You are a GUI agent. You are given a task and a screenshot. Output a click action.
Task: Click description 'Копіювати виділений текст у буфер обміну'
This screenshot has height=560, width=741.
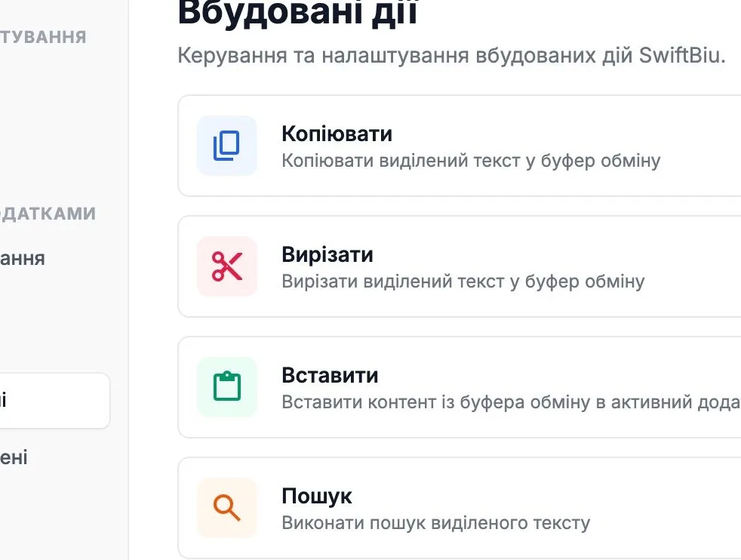click(471, 161)
